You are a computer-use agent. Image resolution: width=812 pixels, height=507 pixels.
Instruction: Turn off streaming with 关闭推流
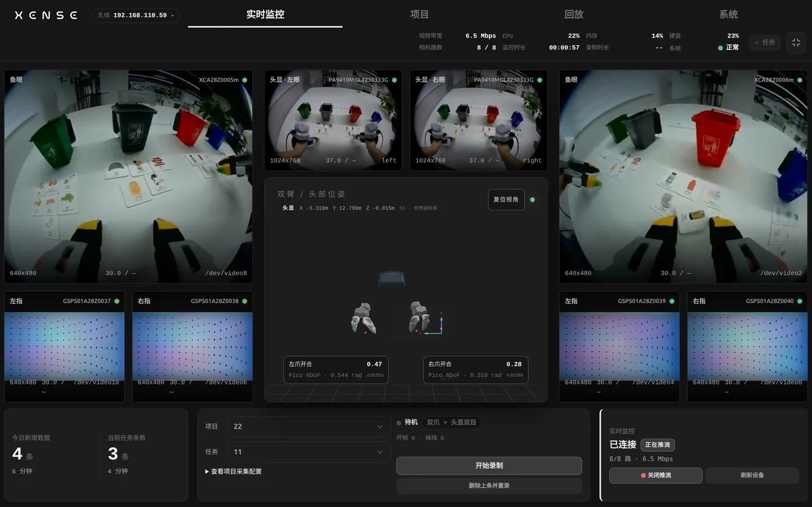click(655, 475)
